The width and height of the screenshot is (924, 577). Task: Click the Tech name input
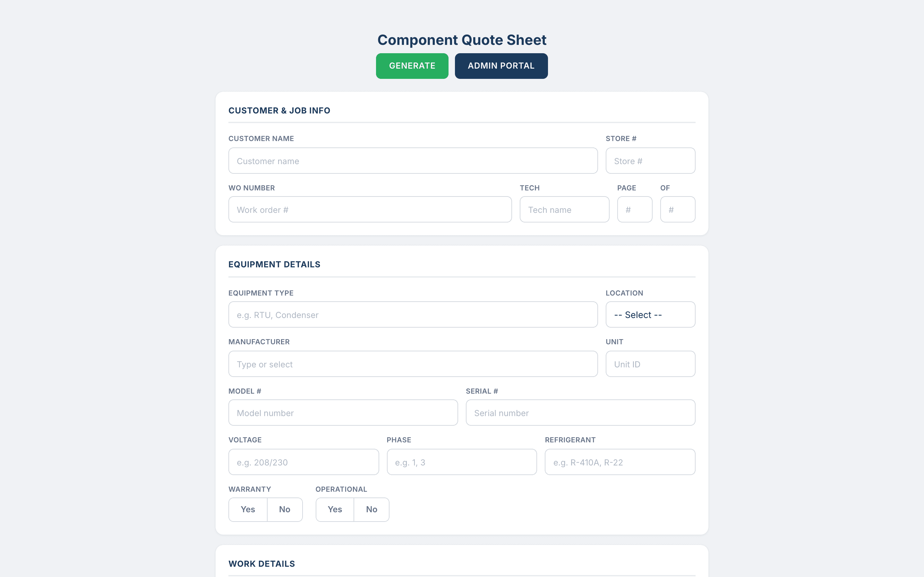coord(564,209)
